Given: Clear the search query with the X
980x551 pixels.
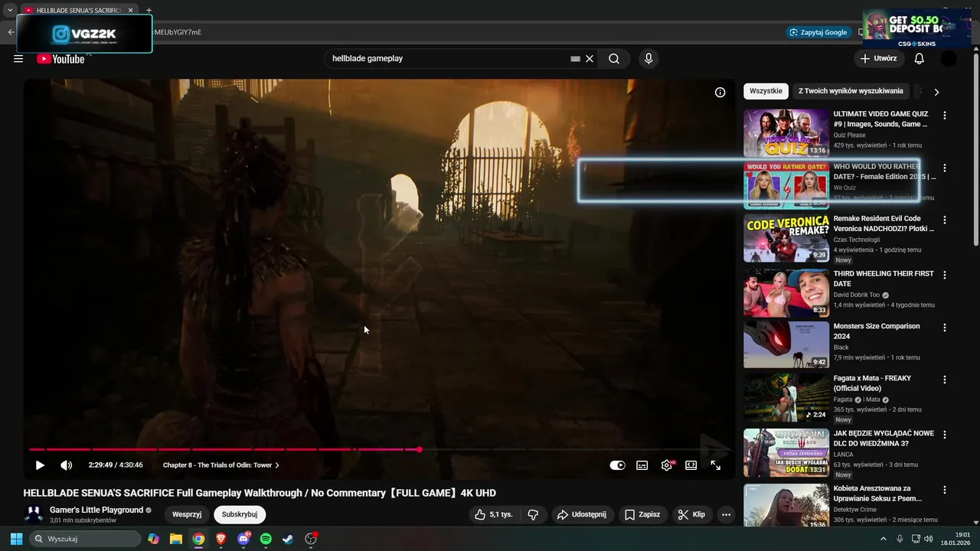Looking at the screenshot, I should [x=590, y=59].
